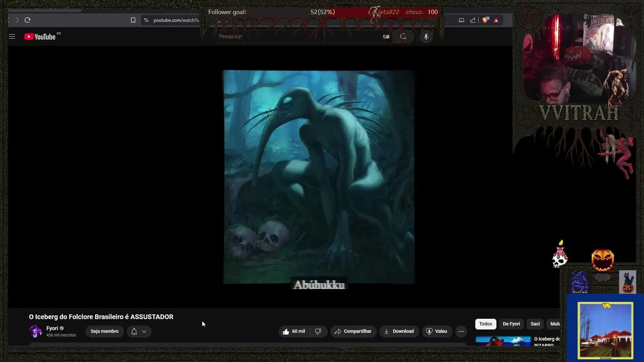Click the jack-o-lantern pumpkin overlay icon

[603, 260]
